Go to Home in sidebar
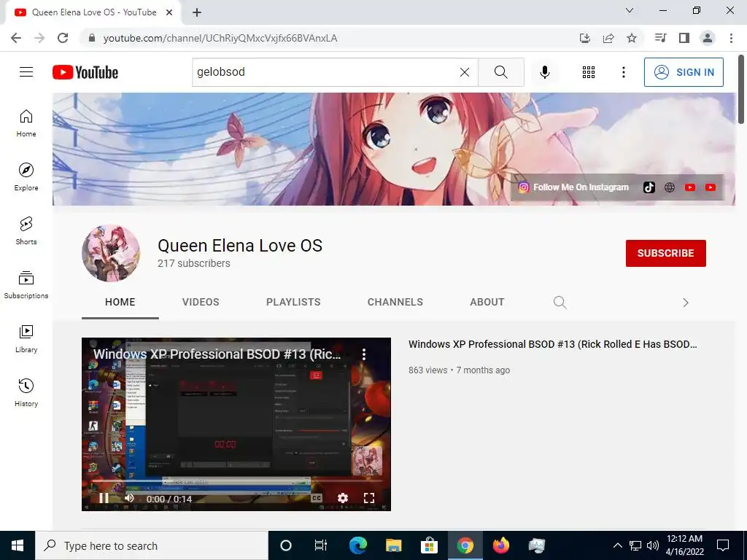Image resolution: width=747 pixels, height=560 pixels. click(26, 123)
